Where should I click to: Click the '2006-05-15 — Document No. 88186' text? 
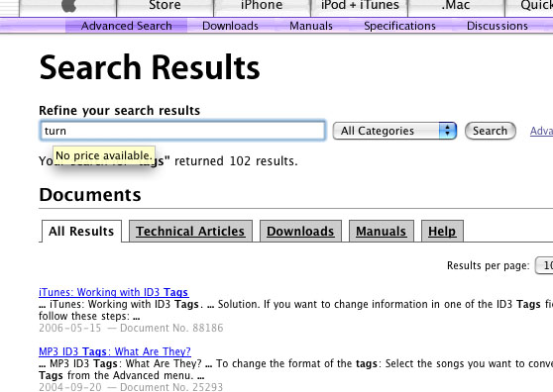pos(131,328)
